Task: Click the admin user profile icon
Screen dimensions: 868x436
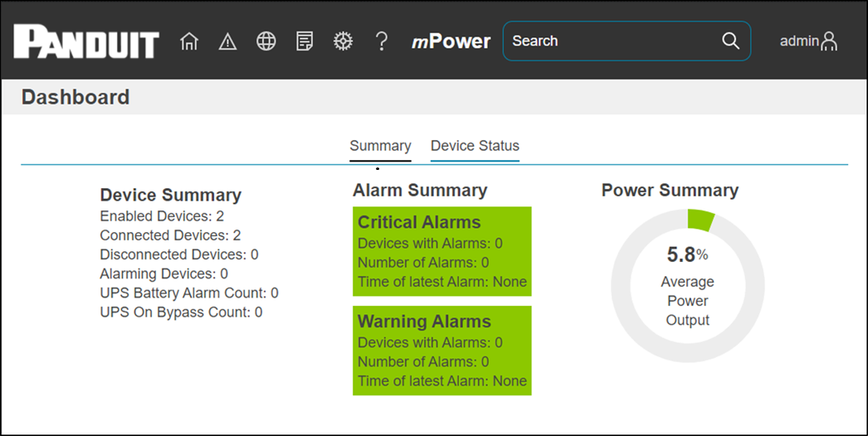Action: 828,41
